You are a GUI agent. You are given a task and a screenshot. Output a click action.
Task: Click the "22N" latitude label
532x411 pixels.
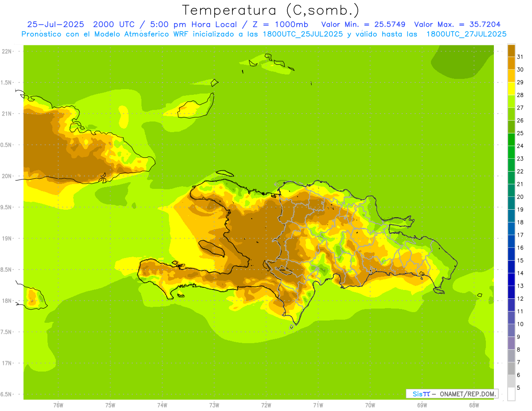[x=7, y=51]
